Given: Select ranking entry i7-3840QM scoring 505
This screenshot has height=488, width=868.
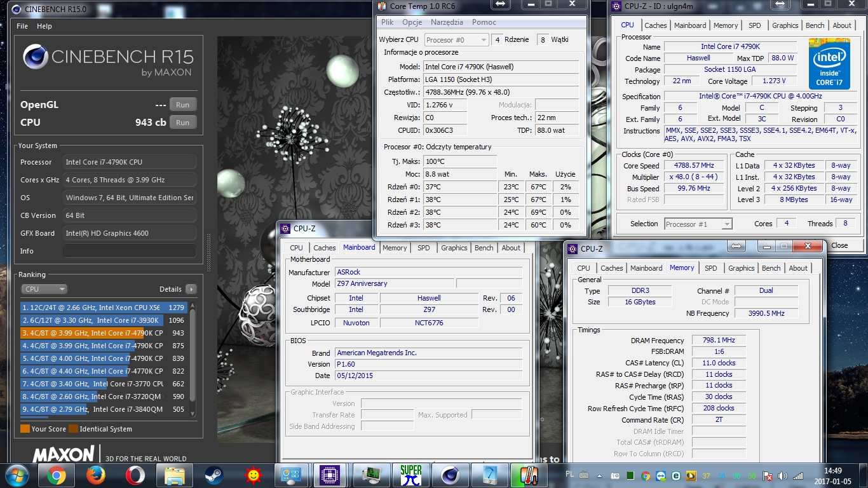Looking at the screenshot, I should click(104, 409).
